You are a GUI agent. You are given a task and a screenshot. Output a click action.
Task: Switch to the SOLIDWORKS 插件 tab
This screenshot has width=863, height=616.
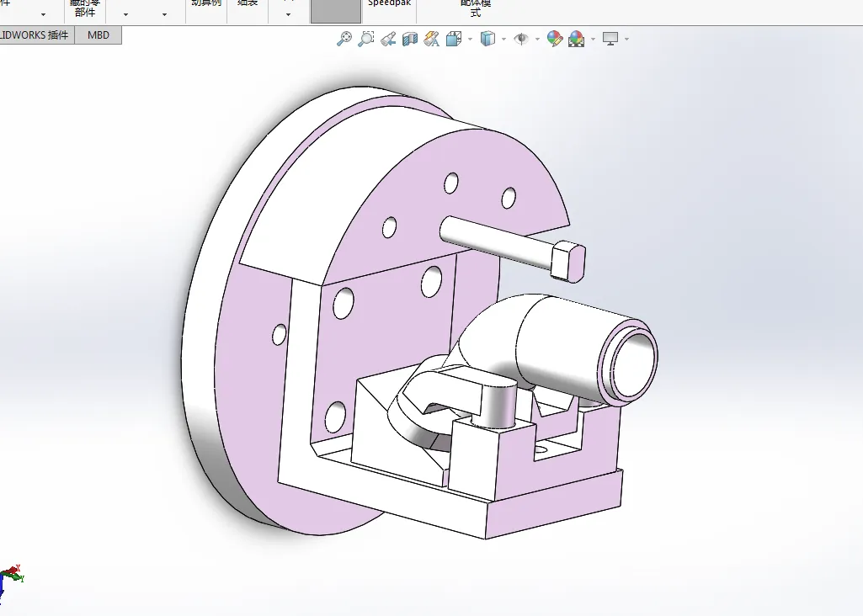pos(35,35)
